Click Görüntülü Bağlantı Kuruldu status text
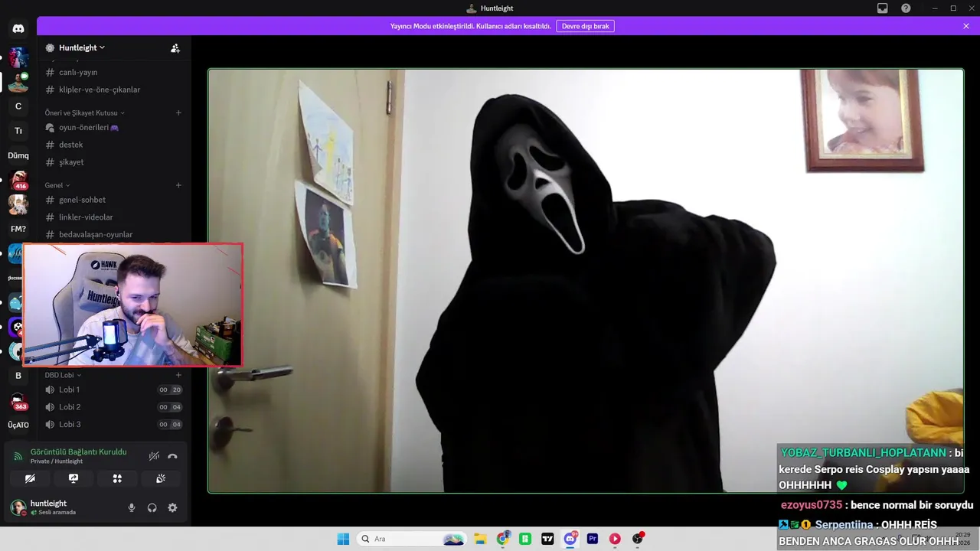Image resolution: width=980 pixels, height=551 pixels. click(78, 452)
